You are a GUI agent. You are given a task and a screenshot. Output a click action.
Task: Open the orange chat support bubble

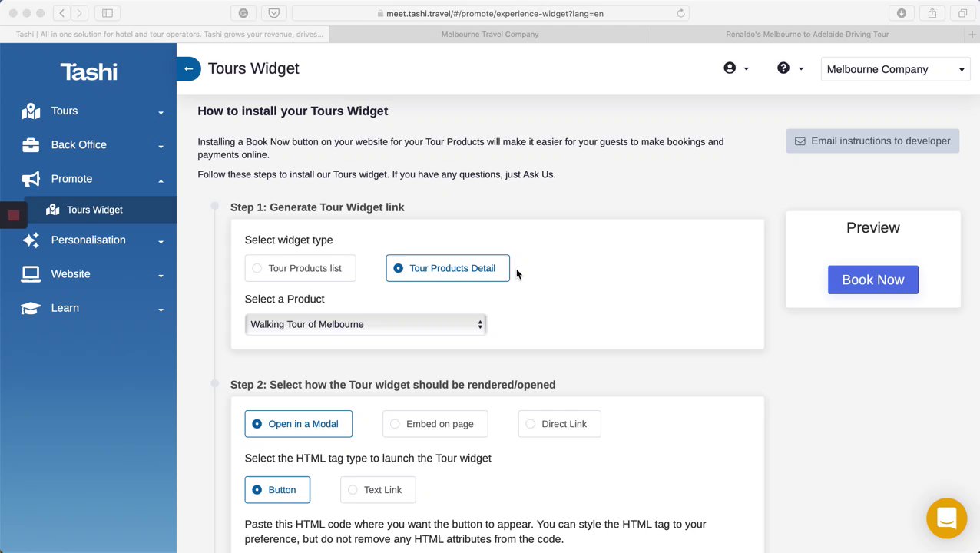(946, 518)
